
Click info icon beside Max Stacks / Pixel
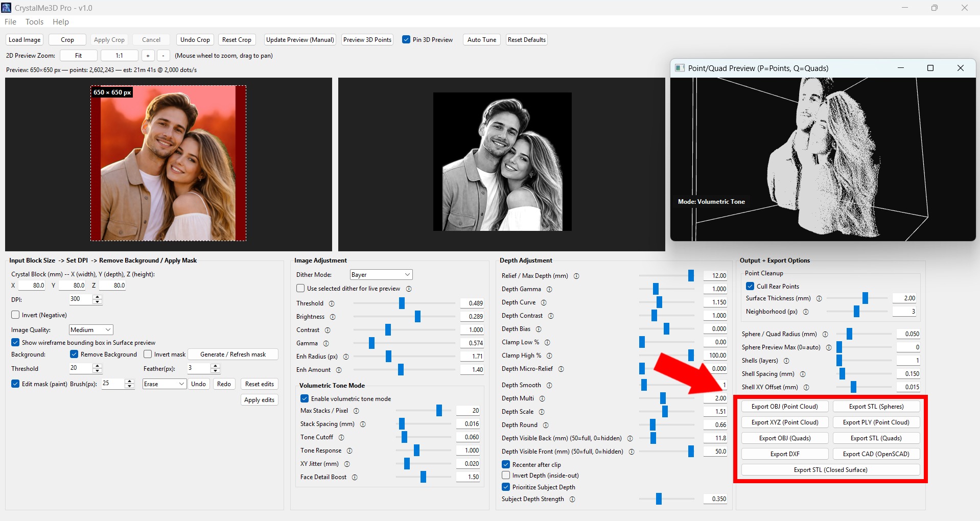pyautogui.click(x=356, y=411)
